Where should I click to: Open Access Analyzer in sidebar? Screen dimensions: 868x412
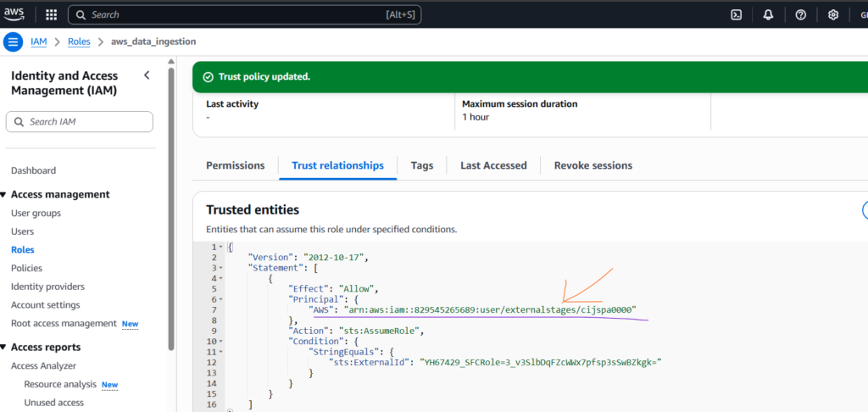click(44, 365)
